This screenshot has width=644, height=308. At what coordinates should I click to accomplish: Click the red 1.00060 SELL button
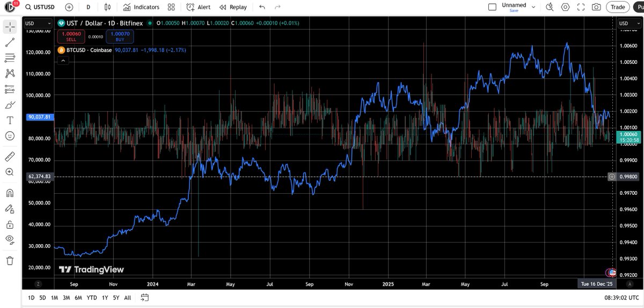[71, 36]
